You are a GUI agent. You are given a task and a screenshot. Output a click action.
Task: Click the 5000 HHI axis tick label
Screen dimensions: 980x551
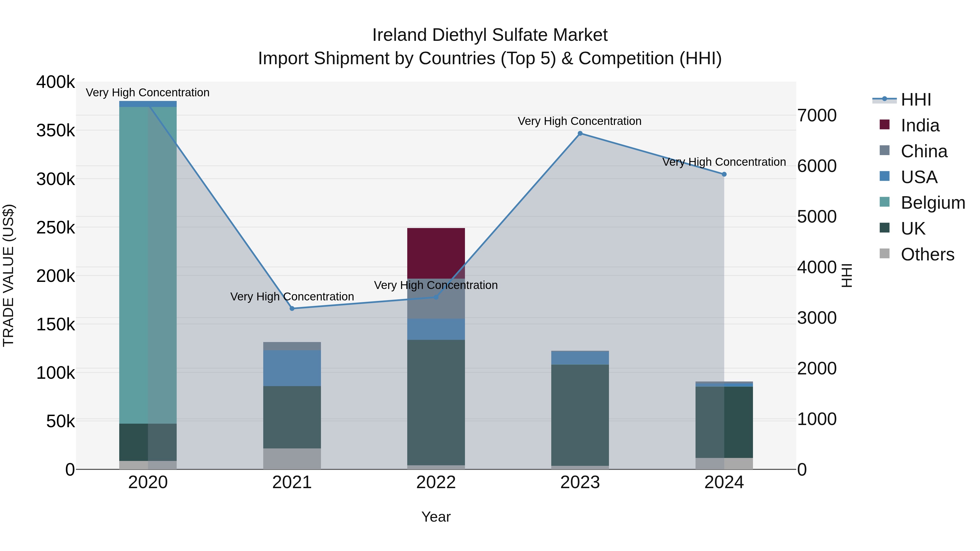tap(817, 216)
